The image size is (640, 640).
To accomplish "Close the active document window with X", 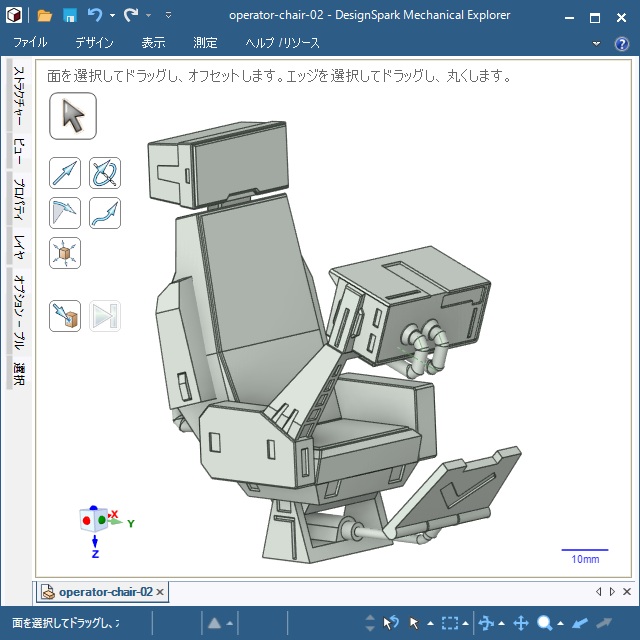I will [627, 591].
